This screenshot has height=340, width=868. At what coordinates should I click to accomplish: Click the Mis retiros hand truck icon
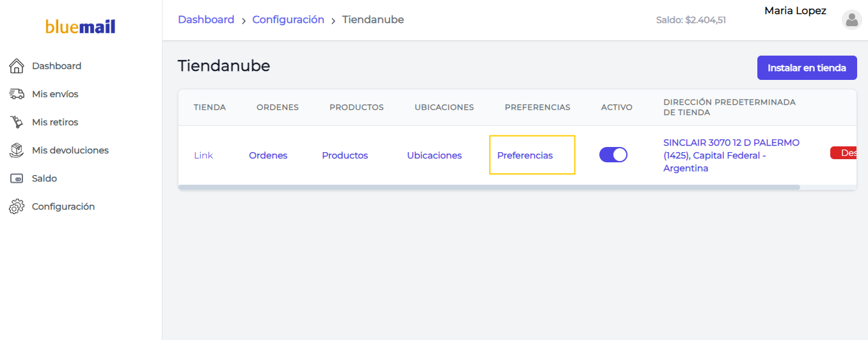tap(17, 122)
